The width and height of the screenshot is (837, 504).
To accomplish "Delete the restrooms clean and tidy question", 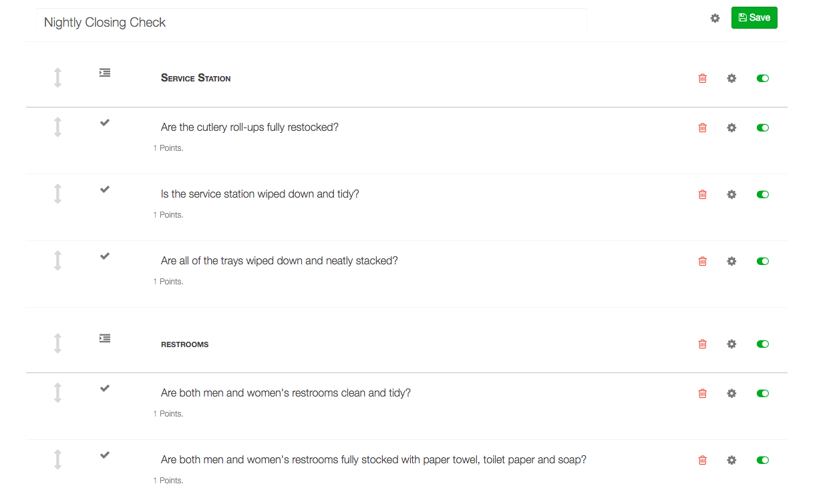I will coord(702,393).
